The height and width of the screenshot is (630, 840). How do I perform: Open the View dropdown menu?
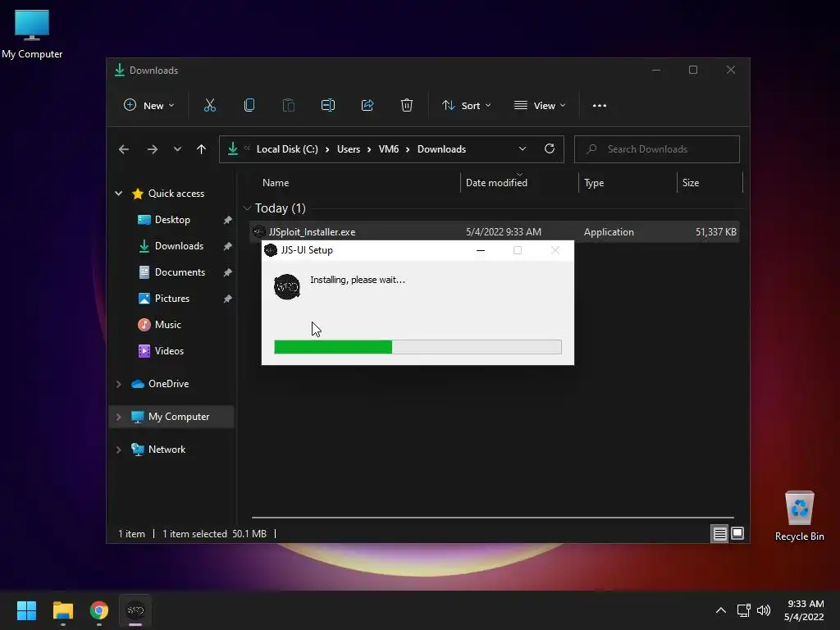coord(540,106)
